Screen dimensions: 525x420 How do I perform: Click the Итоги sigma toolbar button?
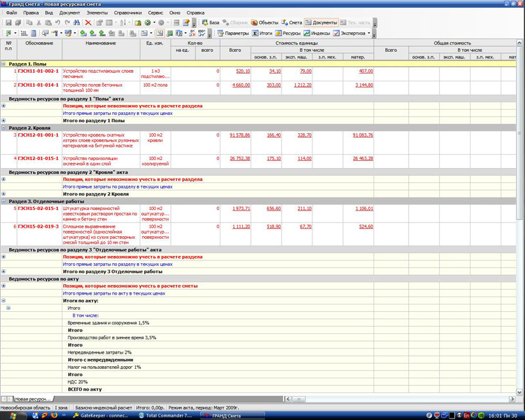point(262,33)
